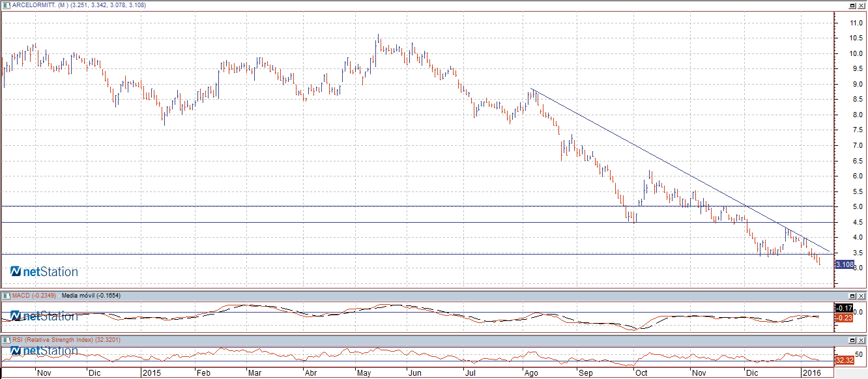868x379 pixels.
Task: Click the Oct date axis label
Action: point(642,374)
